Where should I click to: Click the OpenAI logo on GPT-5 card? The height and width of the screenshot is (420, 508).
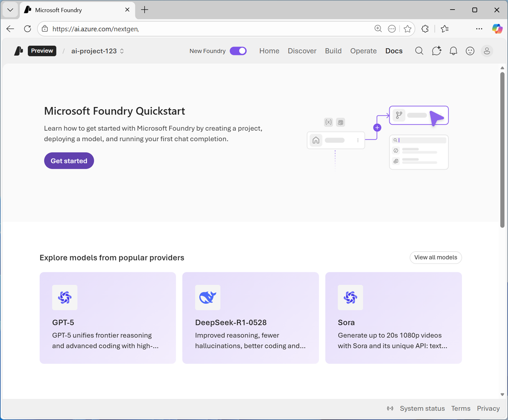coord(64,297)
